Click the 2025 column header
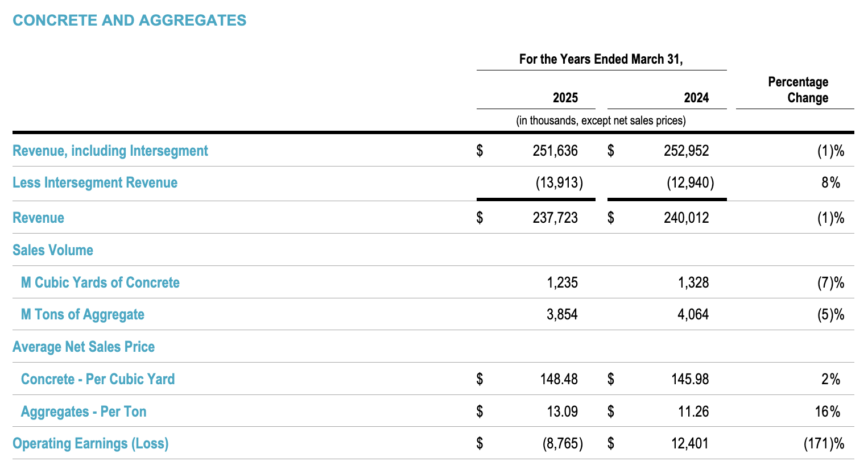The width and height of the screenshot is (868, 474). point(564,97)
